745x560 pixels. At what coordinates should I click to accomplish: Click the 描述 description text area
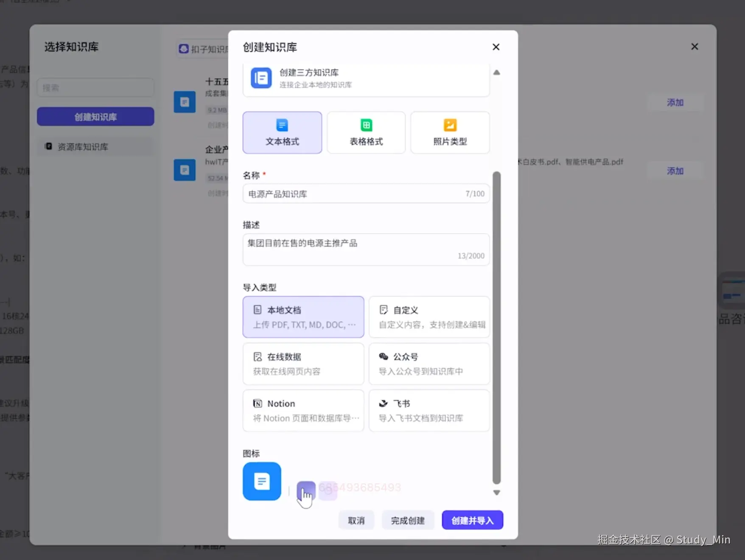[x=366, y=249]
